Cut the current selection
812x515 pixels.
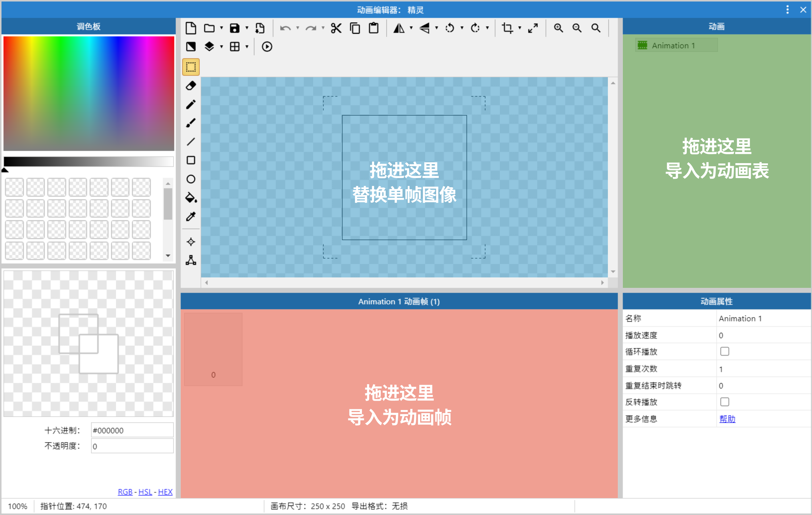coord(336,28)
